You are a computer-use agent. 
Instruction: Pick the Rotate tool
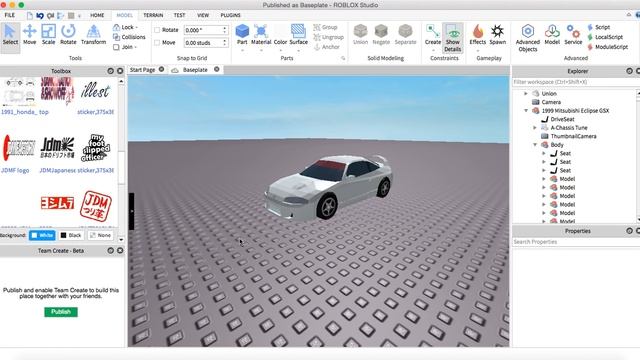tap(68, 35)
